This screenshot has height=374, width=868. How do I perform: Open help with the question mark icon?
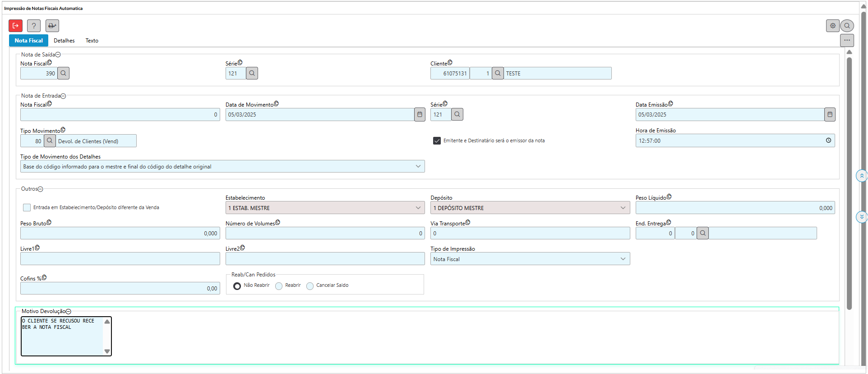34,26
